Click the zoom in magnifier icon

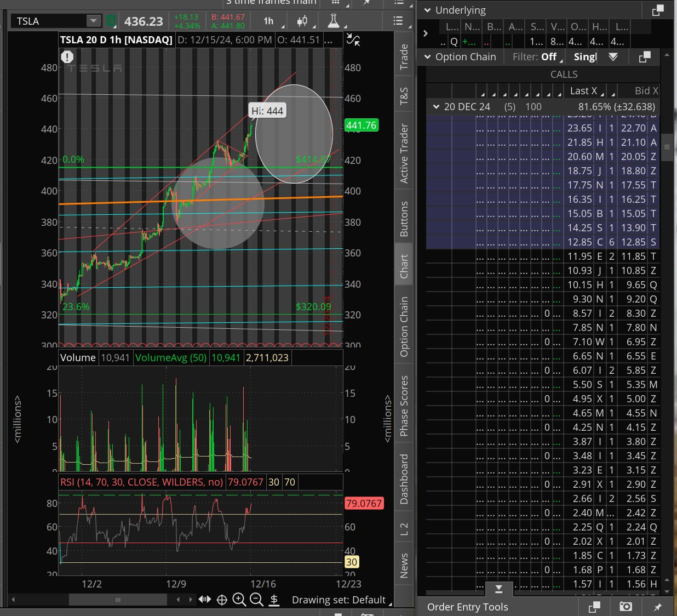pos(239,600)
